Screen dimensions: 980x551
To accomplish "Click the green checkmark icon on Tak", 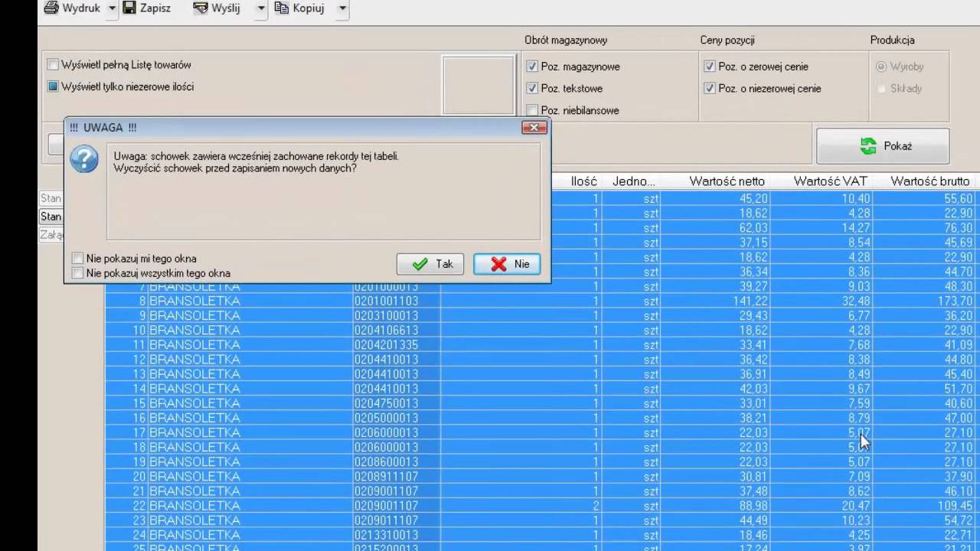I will pos(420,264).
